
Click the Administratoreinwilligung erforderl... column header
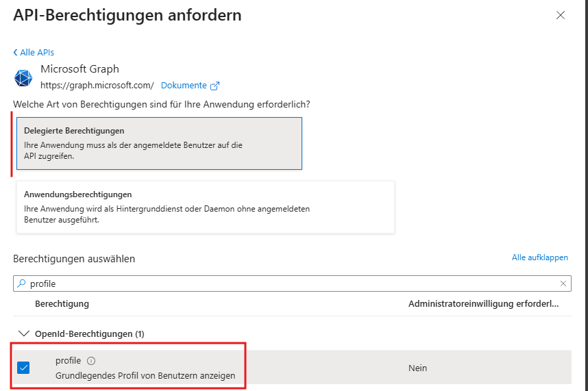tap(483, 304)
